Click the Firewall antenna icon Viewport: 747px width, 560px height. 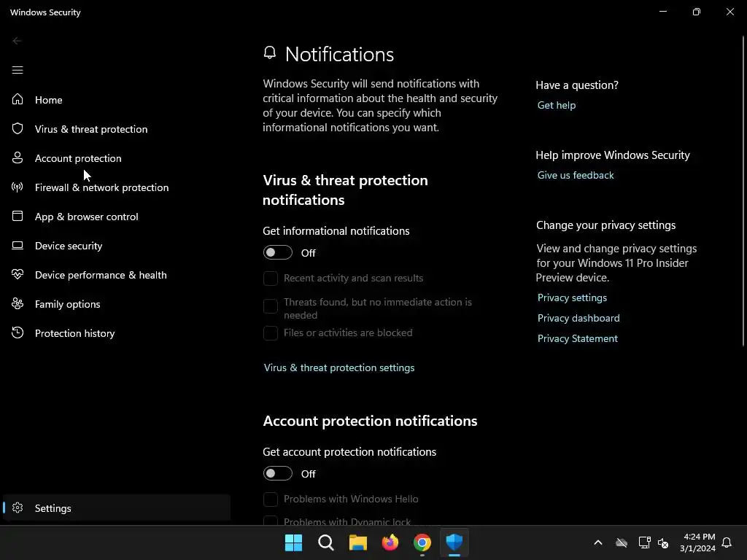pos(18,187)
